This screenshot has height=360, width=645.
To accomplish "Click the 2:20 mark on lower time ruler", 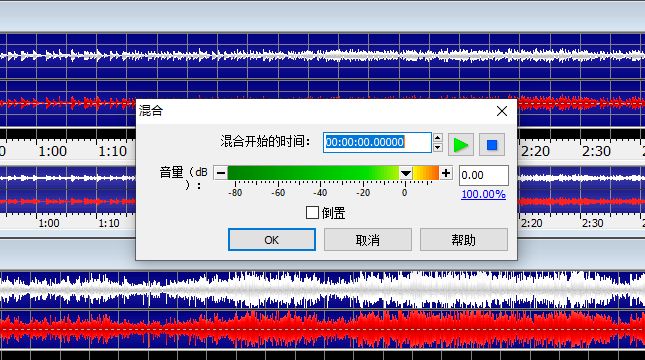I will pyautogui.click(x=531, y=223).
